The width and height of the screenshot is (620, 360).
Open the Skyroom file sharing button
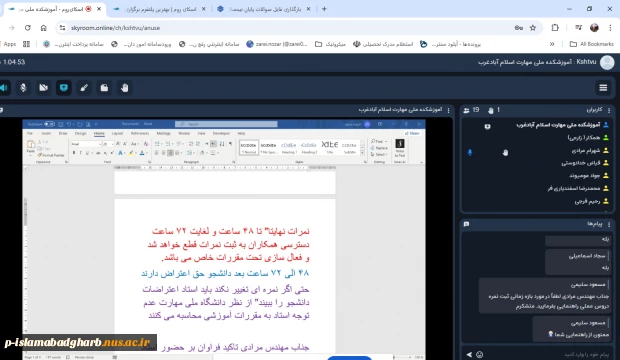(104, 87)
